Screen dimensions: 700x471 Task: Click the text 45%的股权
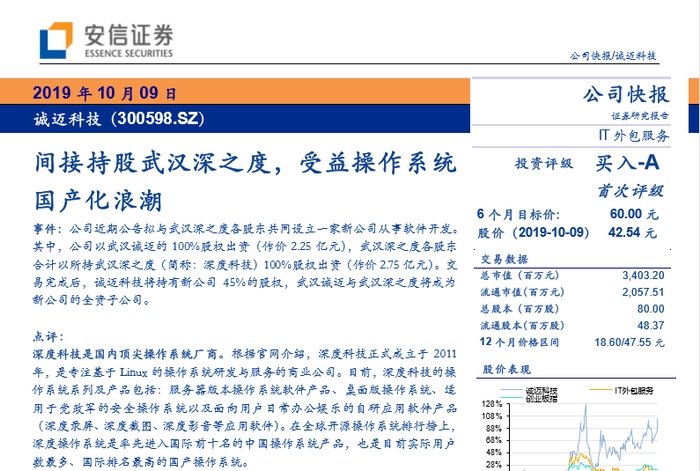tap(253, 283)
